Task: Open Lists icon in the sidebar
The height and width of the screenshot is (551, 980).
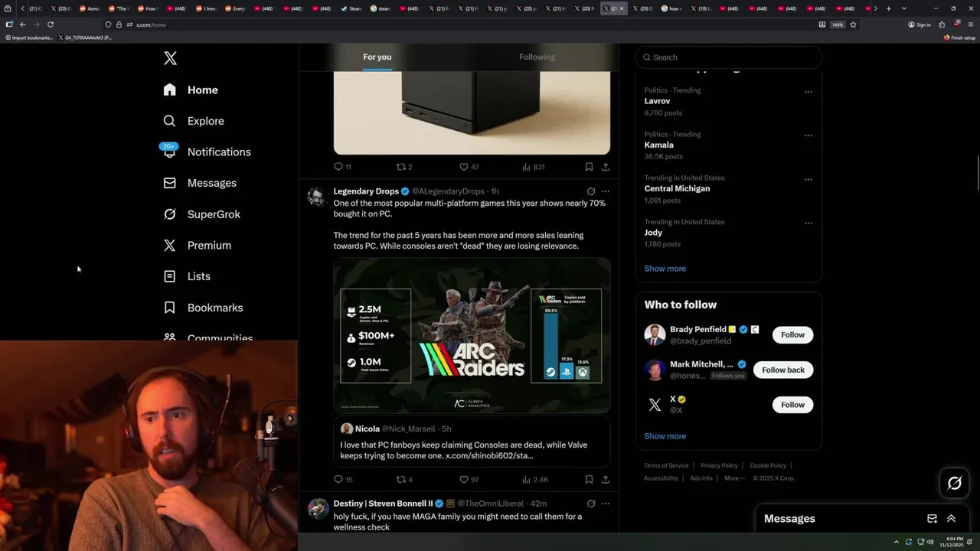Action: point(170,276)
